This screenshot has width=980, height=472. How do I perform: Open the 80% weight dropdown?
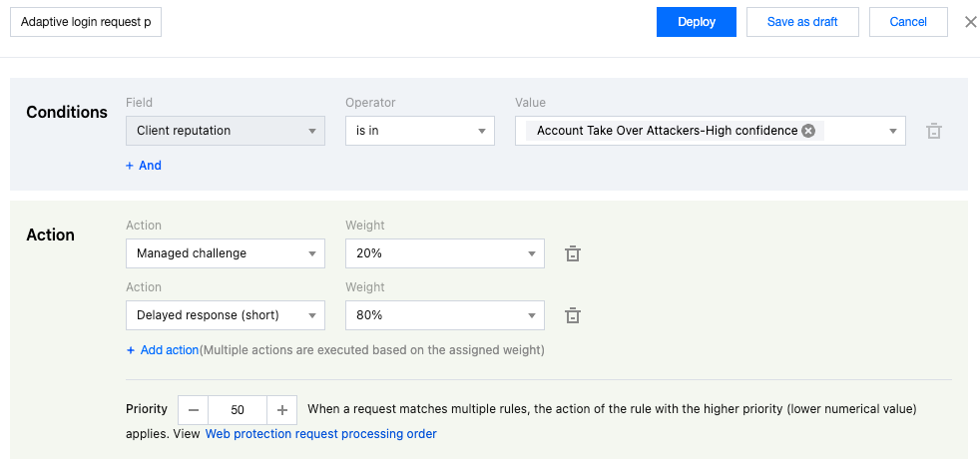pyautogui.click(x=444, y=315)
